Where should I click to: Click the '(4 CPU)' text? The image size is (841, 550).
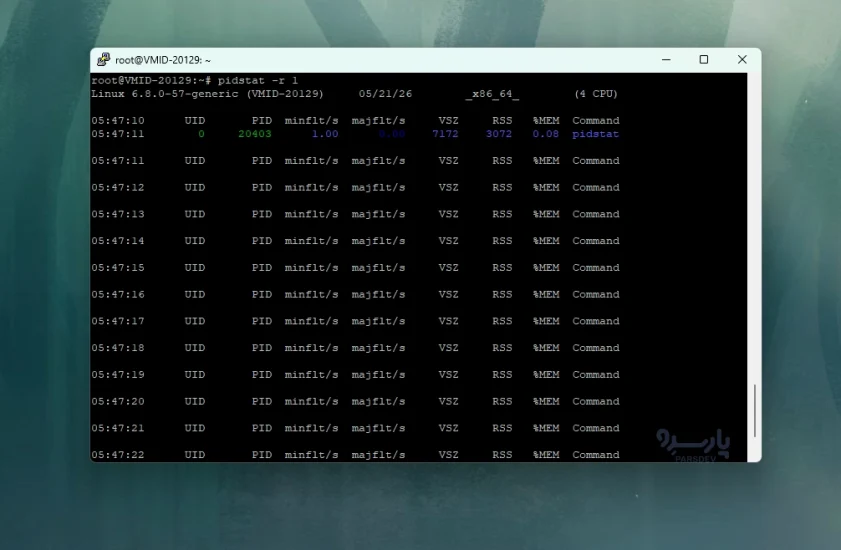596,94
